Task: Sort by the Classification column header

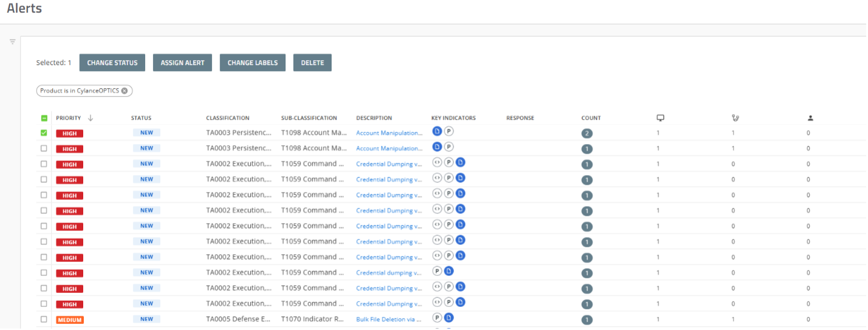Action: pos(228,118)
